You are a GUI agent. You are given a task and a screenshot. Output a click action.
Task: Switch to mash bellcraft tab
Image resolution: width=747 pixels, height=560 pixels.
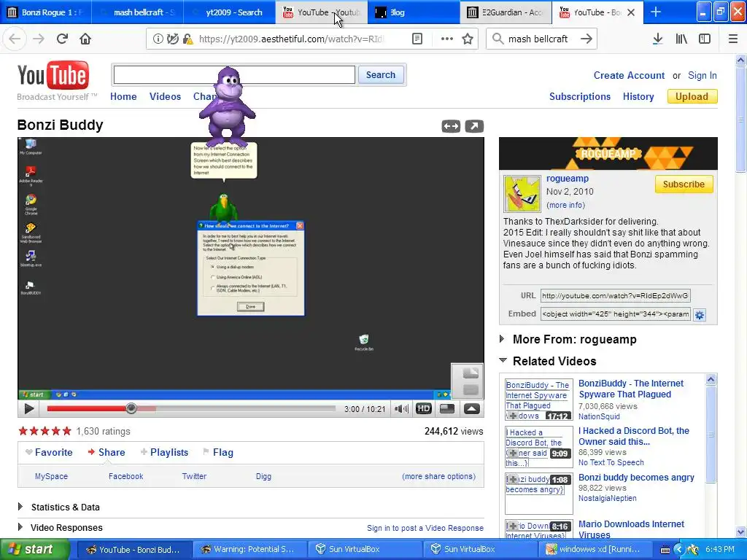pos(138,12)
